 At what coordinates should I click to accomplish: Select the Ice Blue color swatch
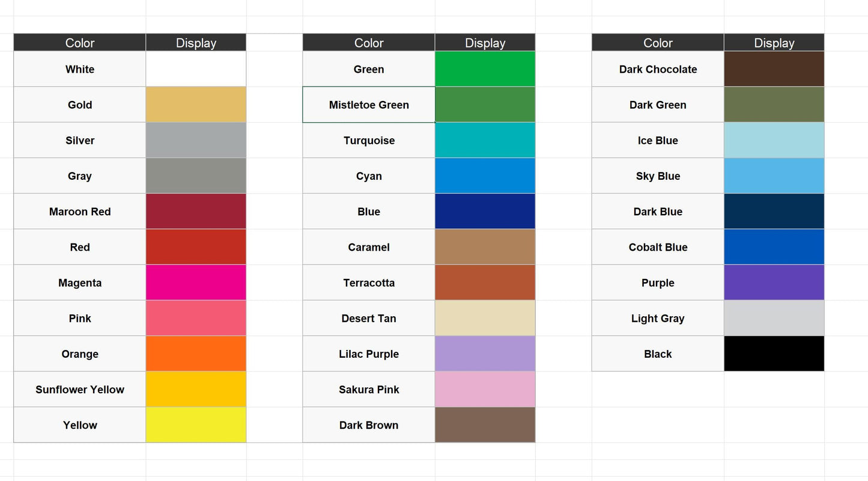(x=774, y=140)
